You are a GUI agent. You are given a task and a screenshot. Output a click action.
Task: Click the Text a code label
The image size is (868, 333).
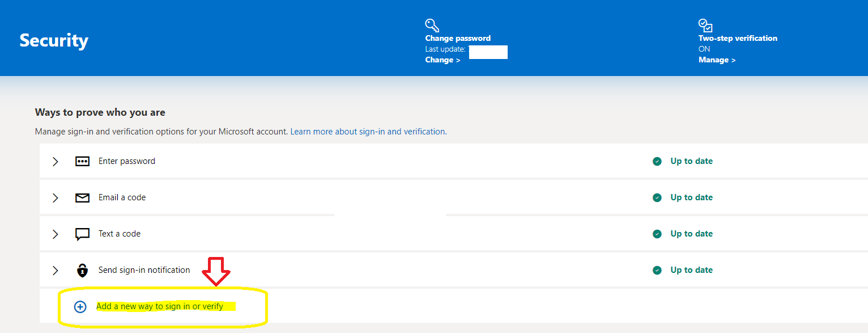tap(120, 234)
